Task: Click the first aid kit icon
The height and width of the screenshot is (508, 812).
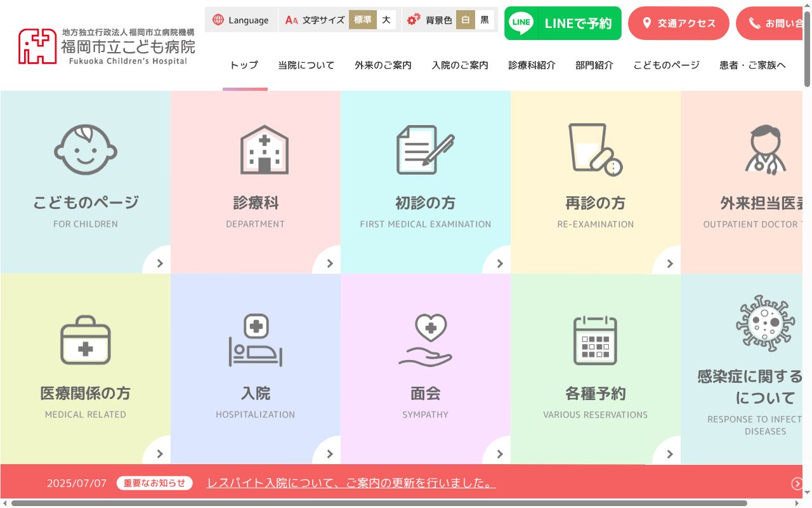Action: [86, 340]
